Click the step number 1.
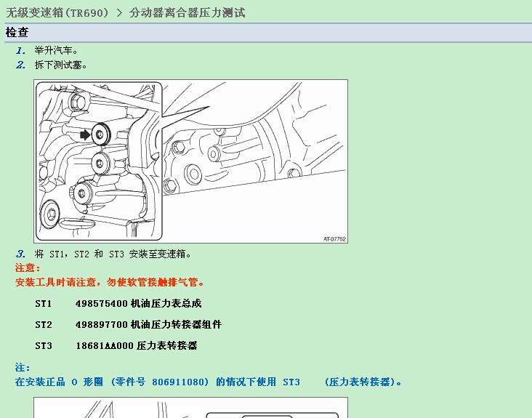 pyautogui.click(x=20, y=51)
